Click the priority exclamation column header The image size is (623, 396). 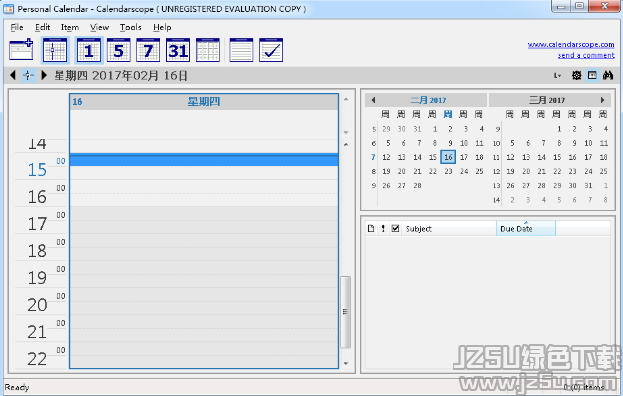(383, 228)
